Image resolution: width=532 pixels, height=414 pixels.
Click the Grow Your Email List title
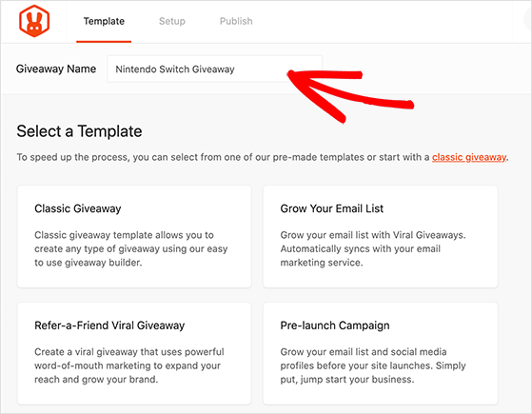tap(332, 208)
